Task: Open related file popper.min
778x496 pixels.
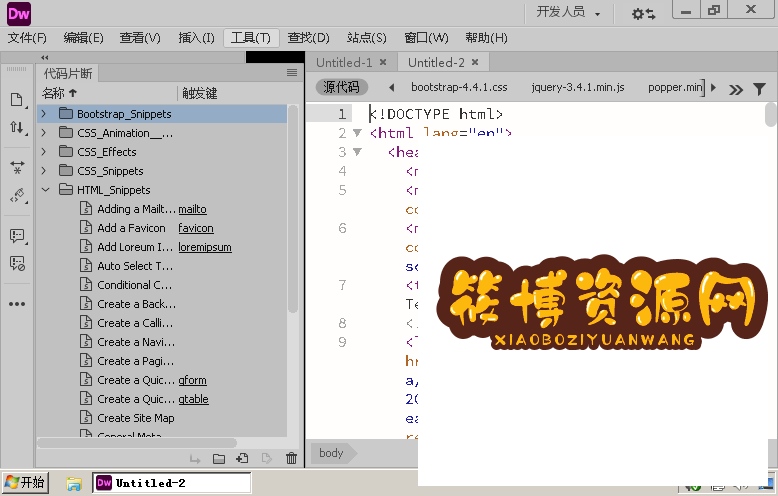Action: [x=675, y=87]
